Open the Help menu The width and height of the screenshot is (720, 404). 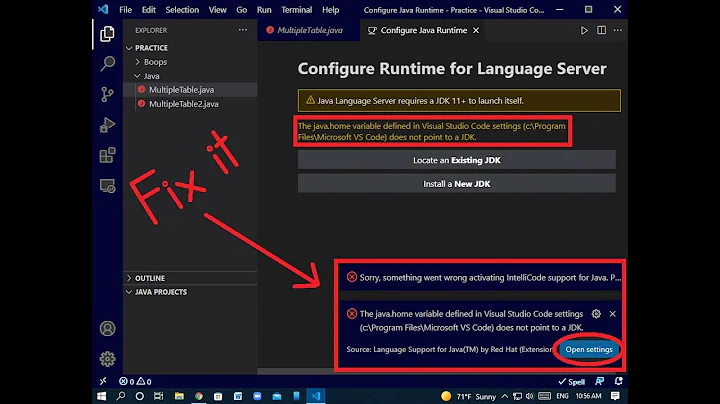click(330, 10)
